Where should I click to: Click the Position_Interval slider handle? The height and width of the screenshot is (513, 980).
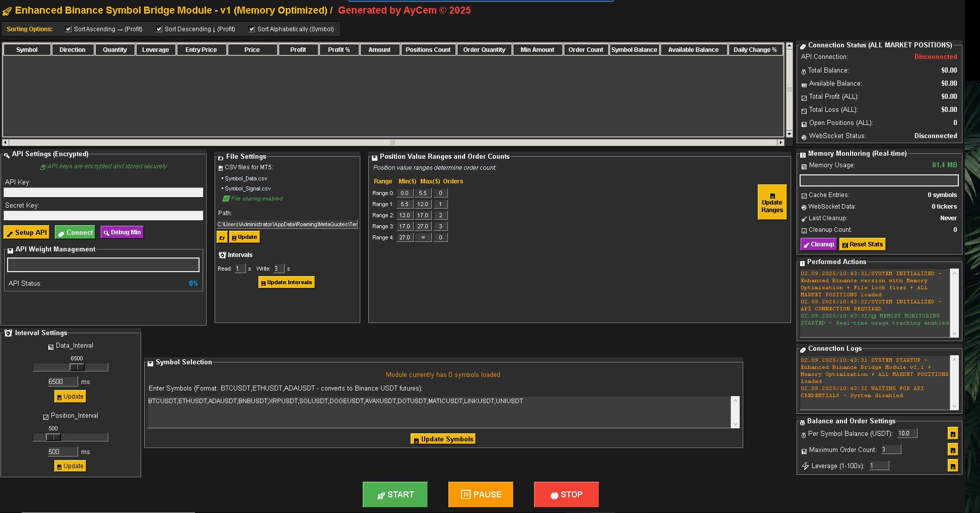tap(53, 437)
